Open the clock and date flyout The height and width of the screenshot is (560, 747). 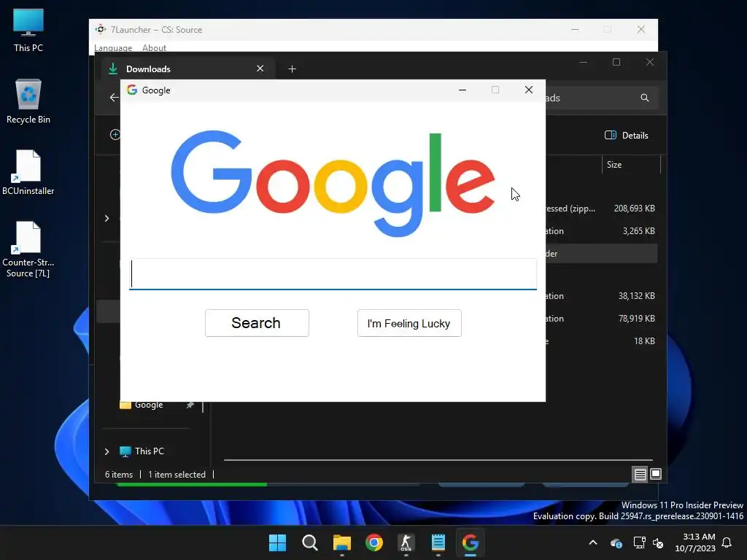pos(695,542)
